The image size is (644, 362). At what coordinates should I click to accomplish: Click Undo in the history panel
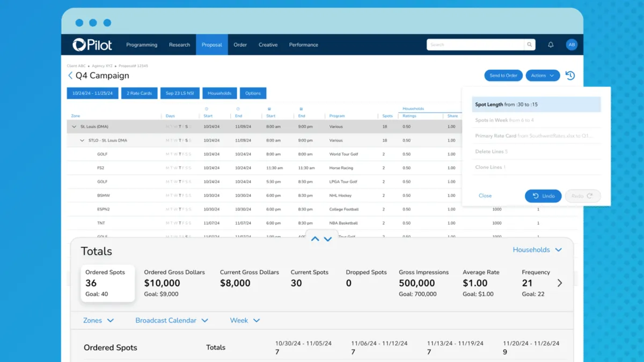[543, 196]
